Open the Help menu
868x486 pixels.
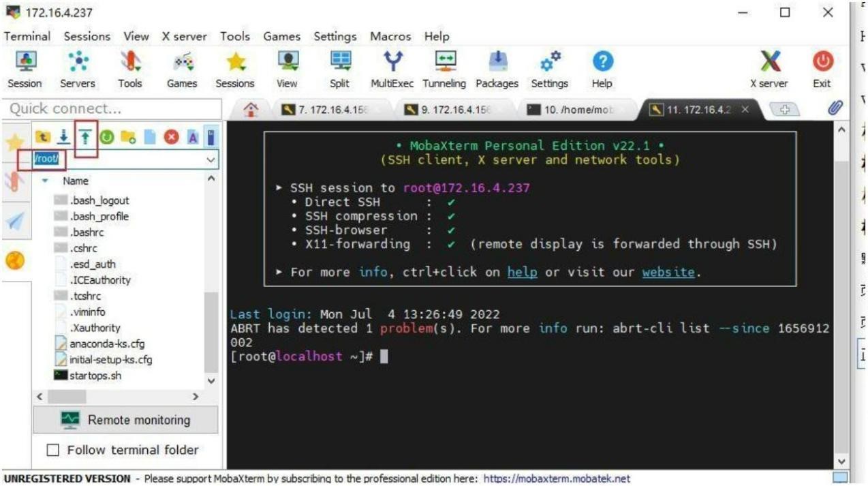pos(437,36)
